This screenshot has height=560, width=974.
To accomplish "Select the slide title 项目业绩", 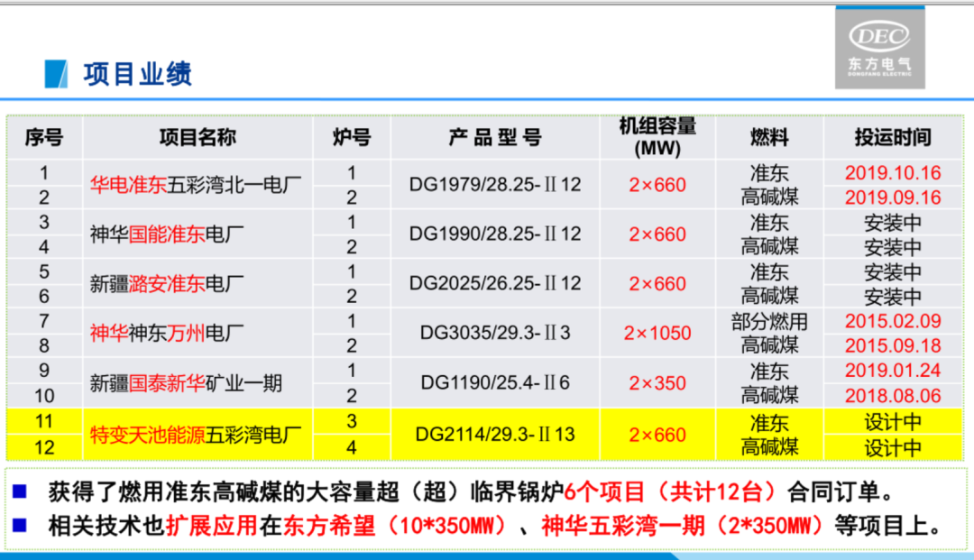I will tap(138, 74).
